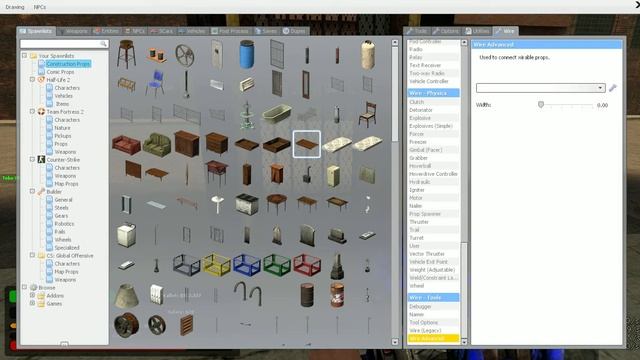
Task: Spawn the yellow cage frame prop
Action: pyautogui.click(x=217, y=264)
